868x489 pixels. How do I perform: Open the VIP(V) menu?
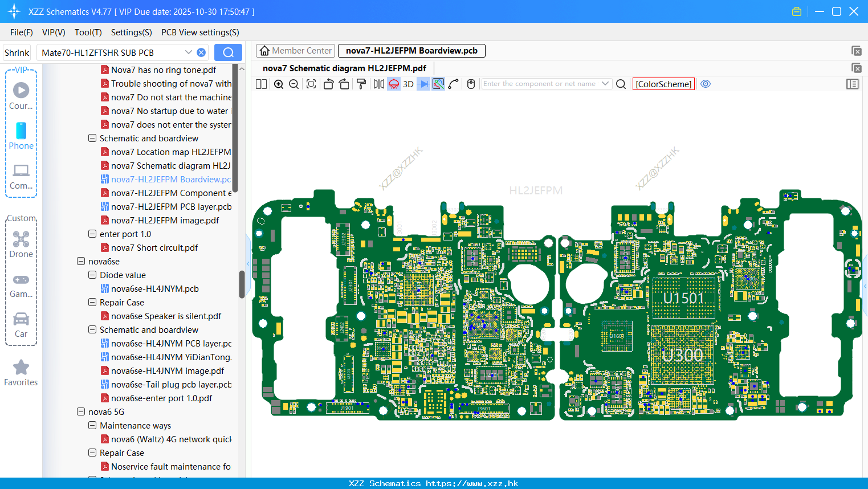(x=54, y=32)
